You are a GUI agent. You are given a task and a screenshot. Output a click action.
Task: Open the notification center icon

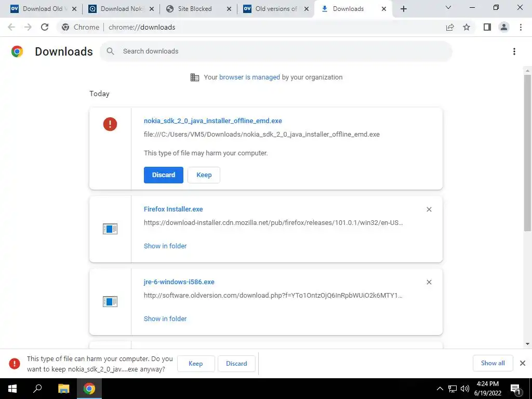515,389
